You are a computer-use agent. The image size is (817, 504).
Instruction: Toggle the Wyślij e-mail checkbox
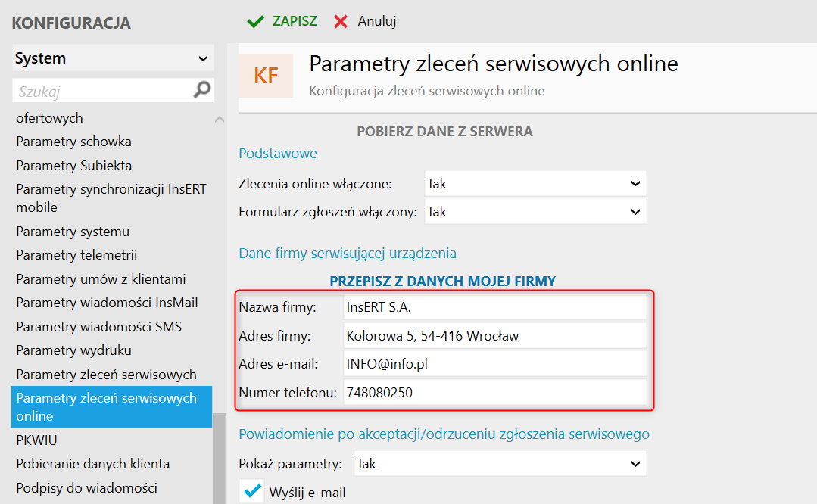click(251, 490)
